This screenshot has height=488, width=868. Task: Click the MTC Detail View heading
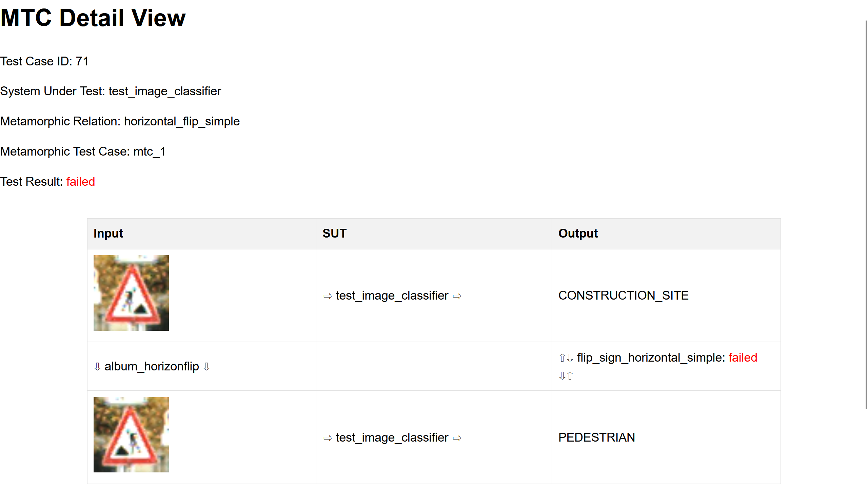point(93,18)
